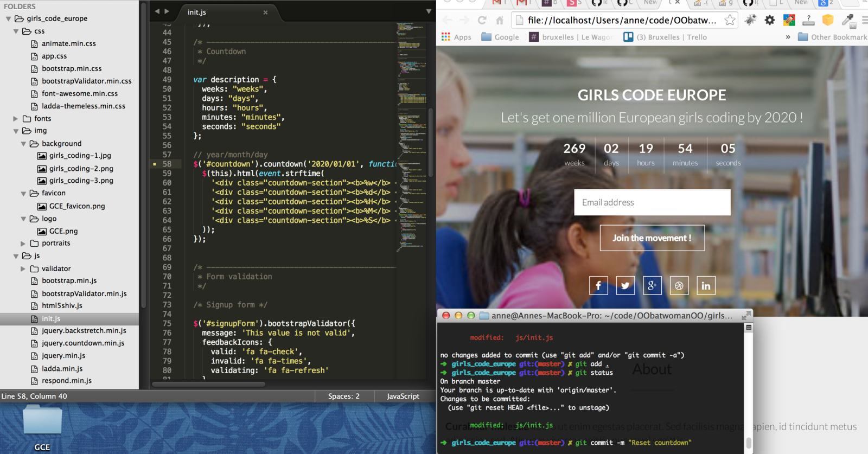This screenshot has height=454, width=868.
Task: Click the question-mark ruler extension icon
Action: coord(808,20)
